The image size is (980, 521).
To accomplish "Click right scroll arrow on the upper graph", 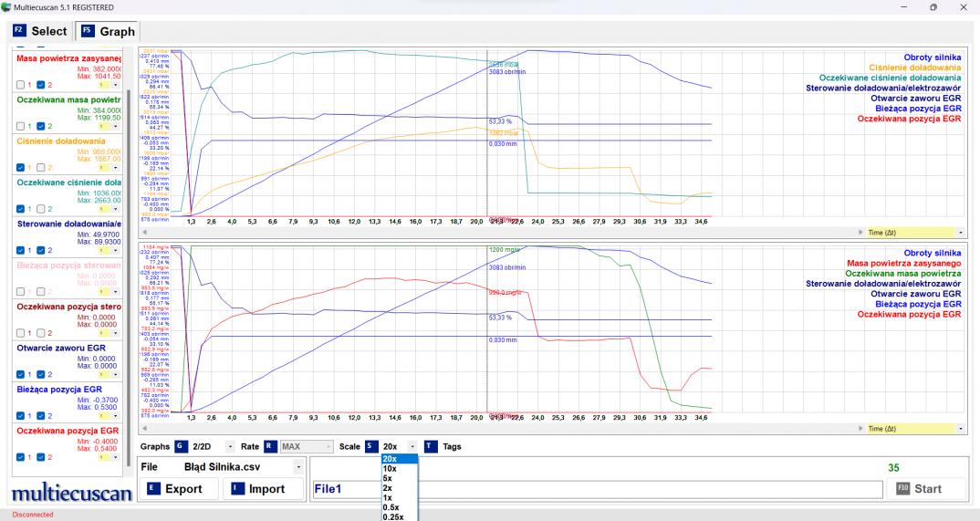I will [x=859, y=233].
